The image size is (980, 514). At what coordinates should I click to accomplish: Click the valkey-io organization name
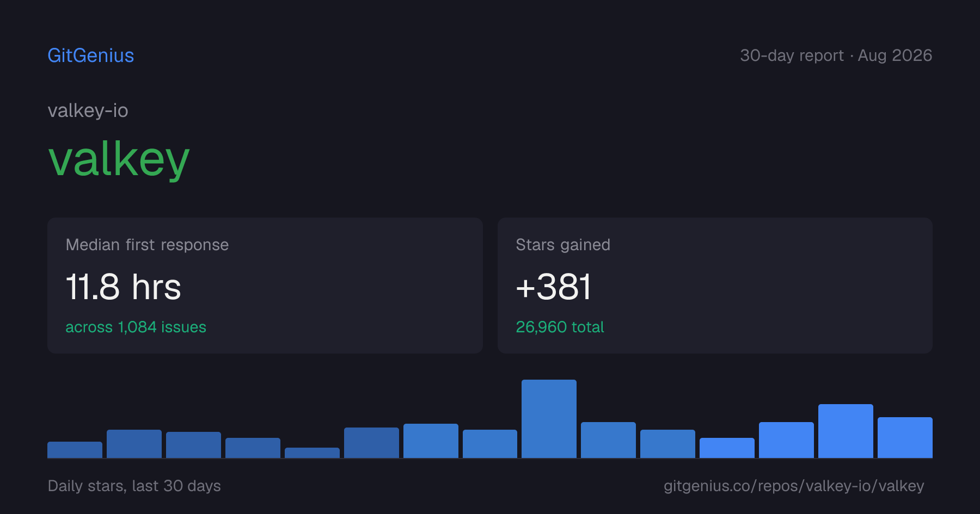click(x=88, y=110)
